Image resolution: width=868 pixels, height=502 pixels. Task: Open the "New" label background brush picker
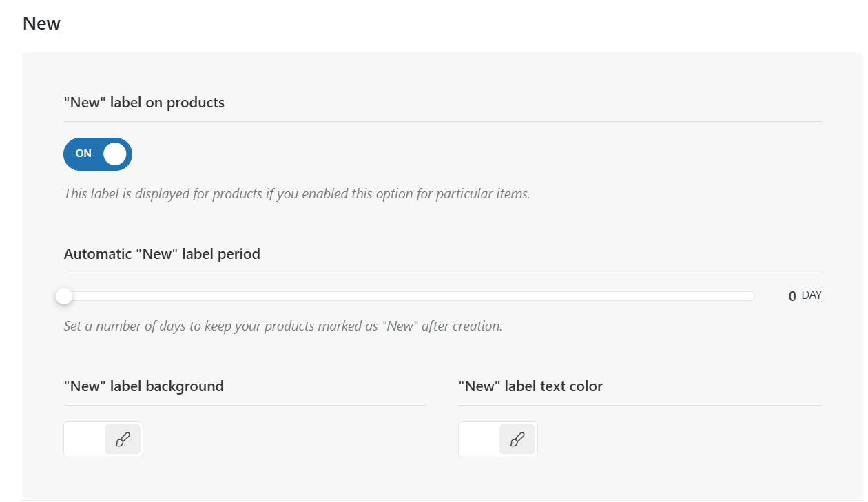[x=123, y=439]
